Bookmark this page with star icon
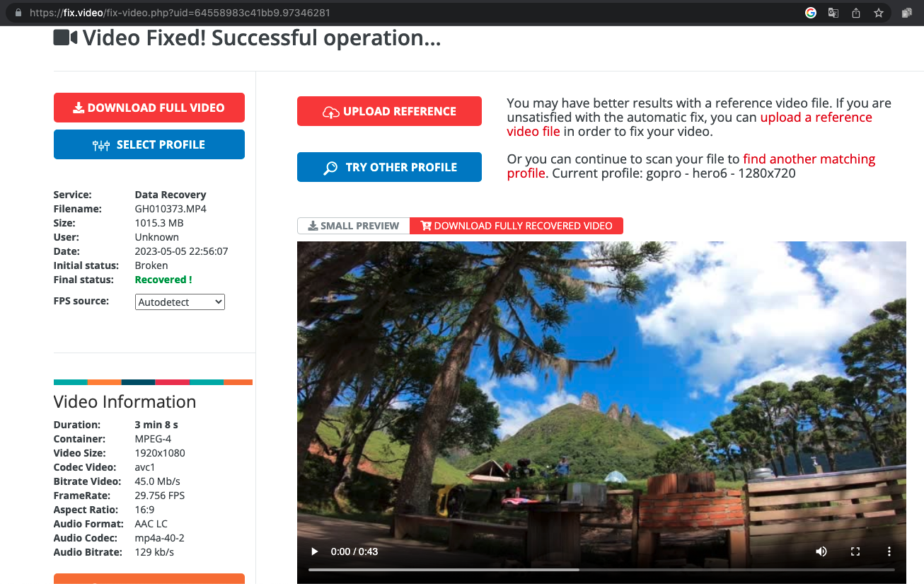 [879, 13]
